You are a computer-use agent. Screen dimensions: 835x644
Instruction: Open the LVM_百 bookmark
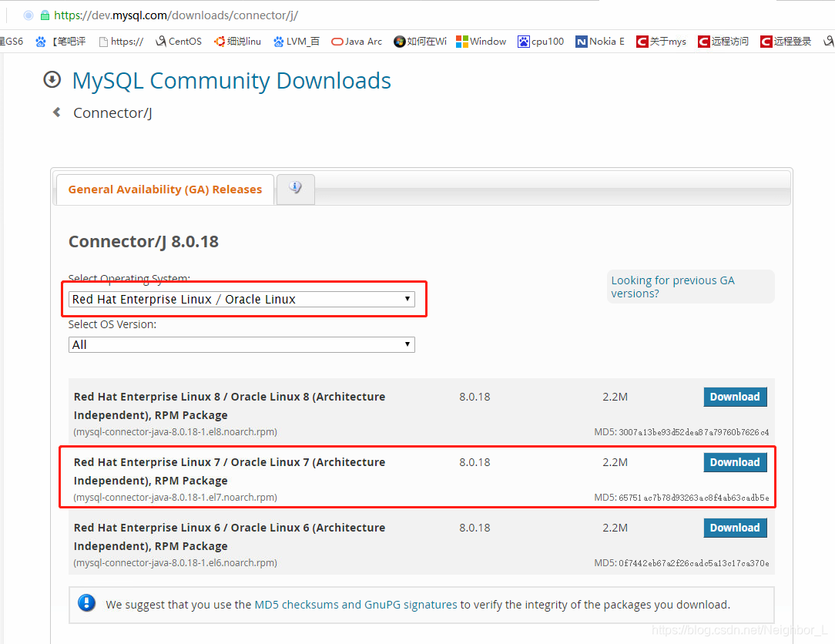pyautogui.click(x=296, y=42)
